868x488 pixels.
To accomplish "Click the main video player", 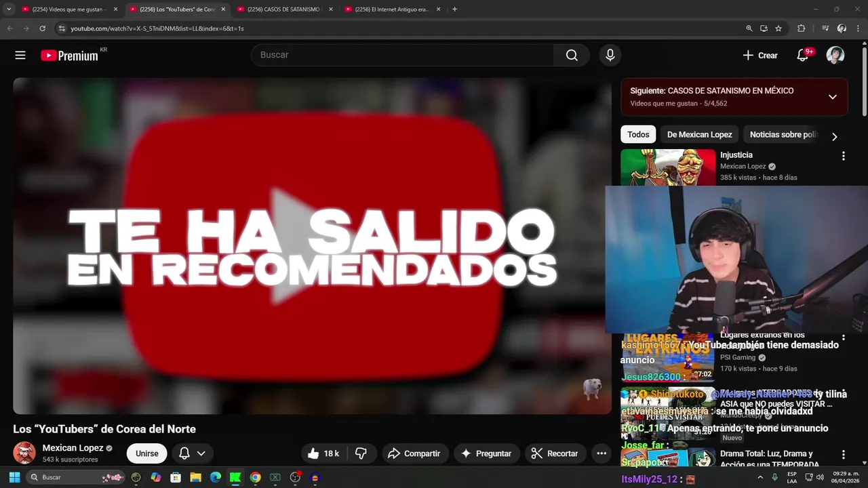I will (312, 245).
